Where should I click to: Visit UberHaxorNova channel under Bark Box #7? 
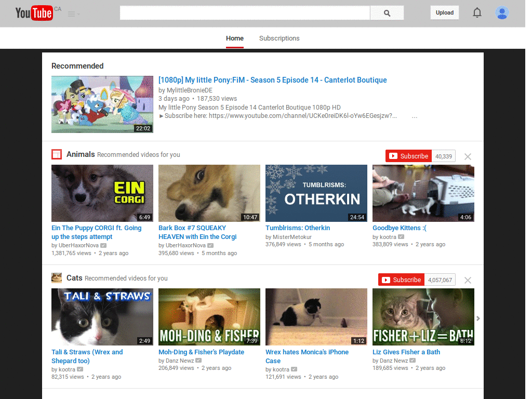[185, 245]
